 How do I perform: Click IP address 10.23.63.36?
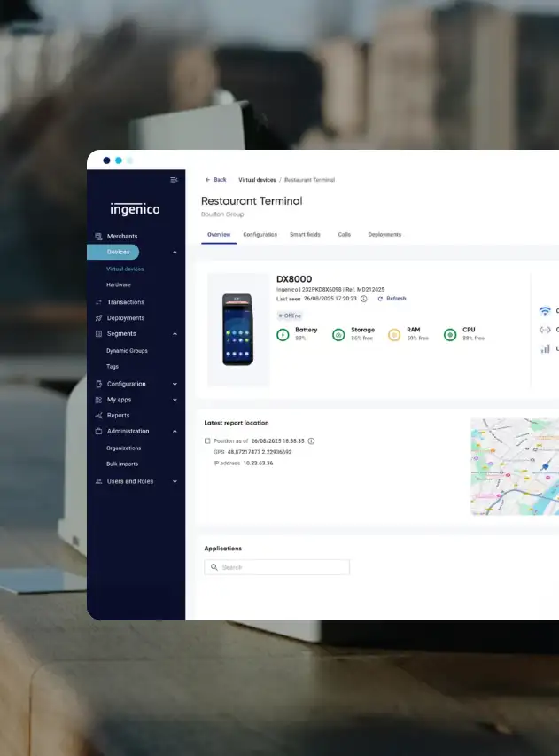pyautogui.click(x=258, y=464)
